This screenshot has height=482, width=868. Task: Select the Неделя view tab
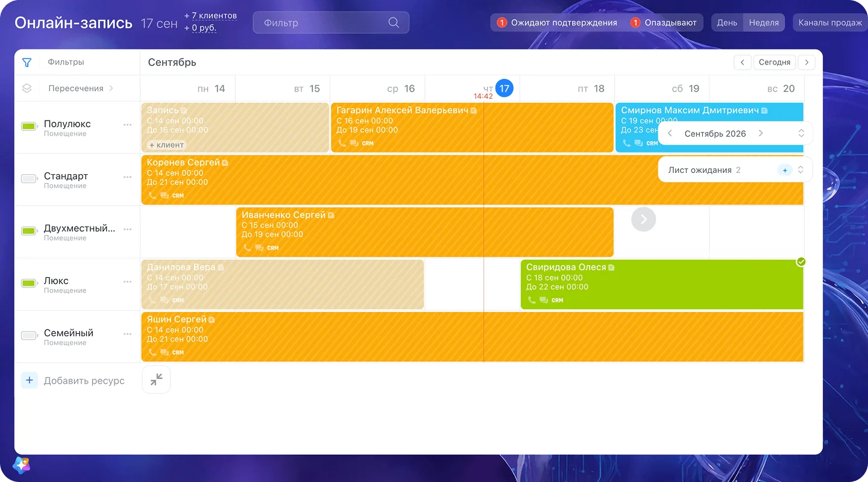pyautogui.click(x=764, y=23)
